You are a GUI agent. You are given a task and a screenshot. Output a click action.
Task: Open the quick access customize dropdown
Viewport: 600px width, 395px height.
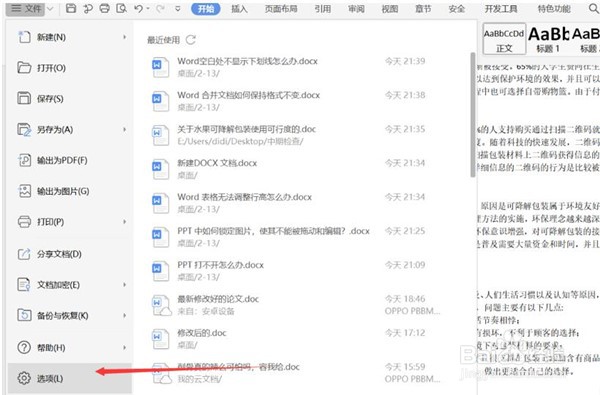click(178, 9)
